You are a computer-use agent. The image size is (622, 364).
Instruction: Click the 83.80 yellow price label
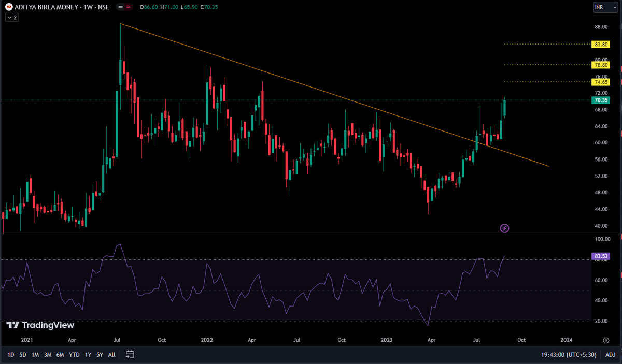[601, 45]
